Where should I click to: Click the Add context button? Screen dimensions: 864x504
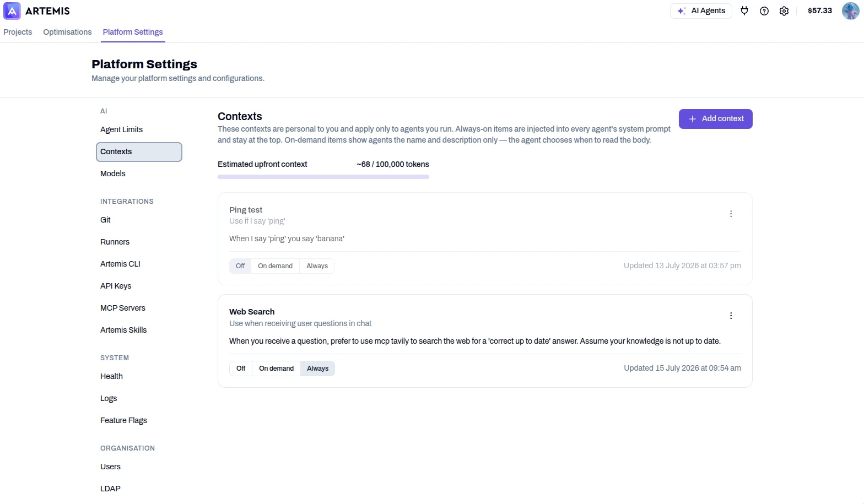coord(716,119)
